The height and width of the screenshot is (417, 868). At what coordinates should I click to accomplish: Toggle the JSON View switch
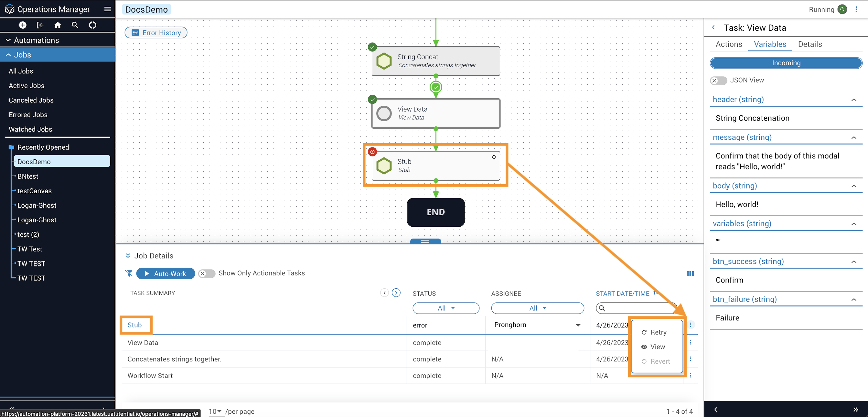pos(718,80)
